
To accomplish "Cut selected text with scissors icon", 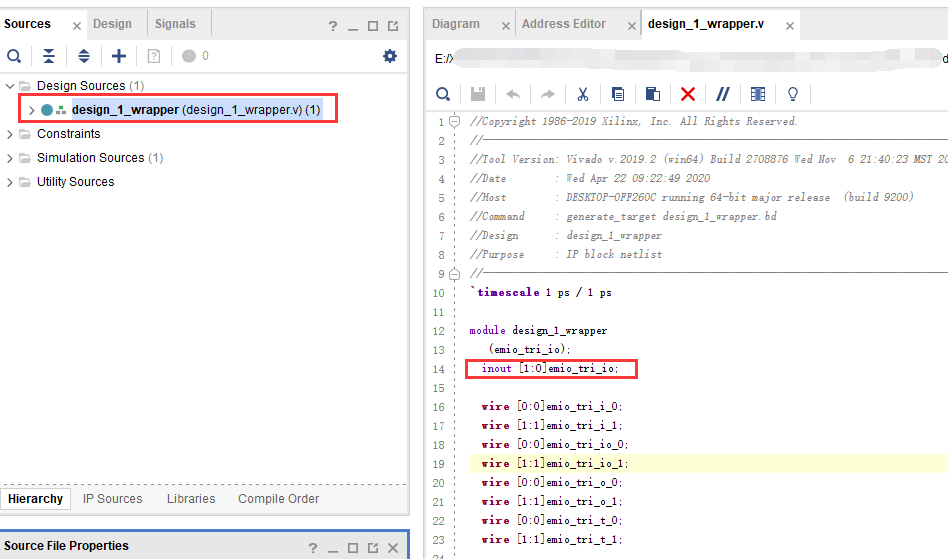I will (x=583, y=94).
